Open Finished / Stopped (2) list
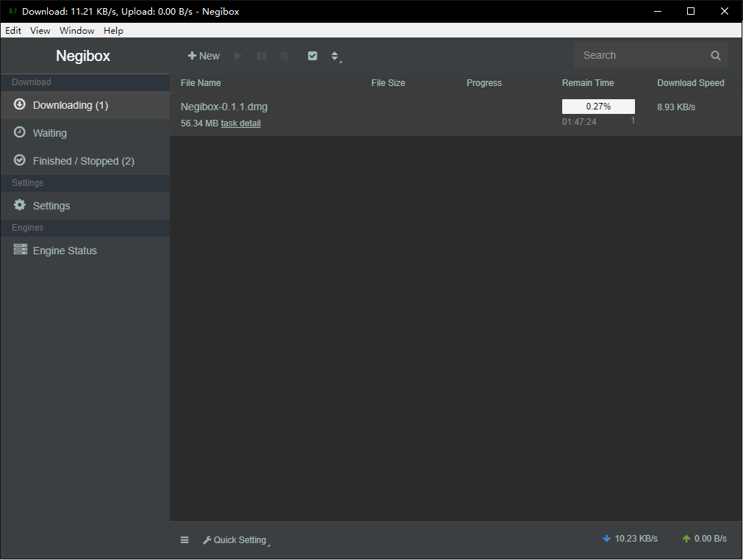The image size is (743, 560). tap(85, 161)
